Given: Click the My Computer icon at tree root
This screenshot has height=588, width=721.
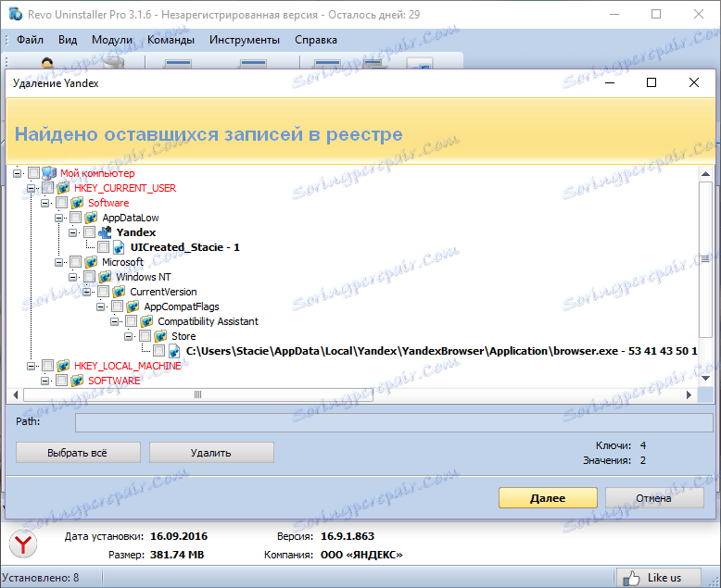Looking at the screenshot, I should pos(49,173).
